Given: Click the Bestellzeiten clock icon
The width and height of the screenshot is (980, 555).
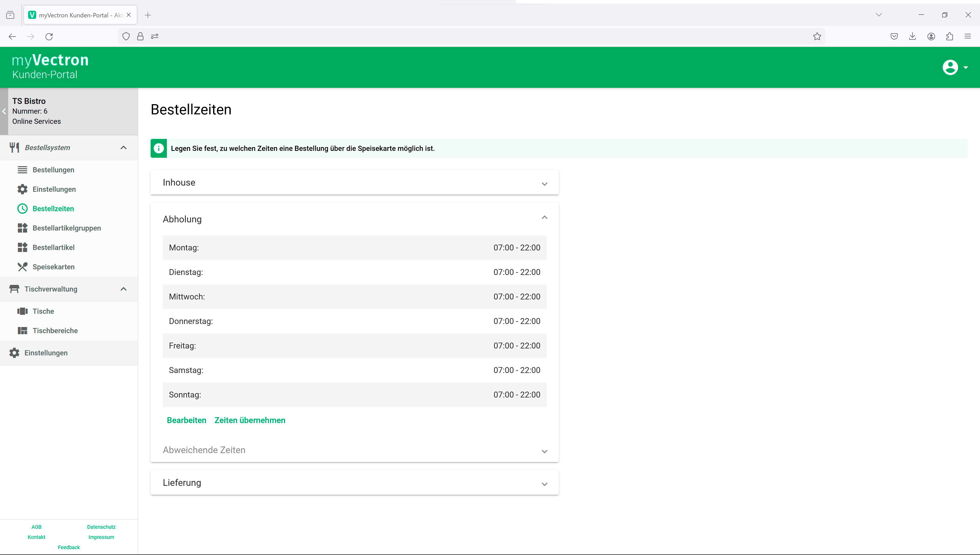Looking at the screenshot, I should click(22, 209).
